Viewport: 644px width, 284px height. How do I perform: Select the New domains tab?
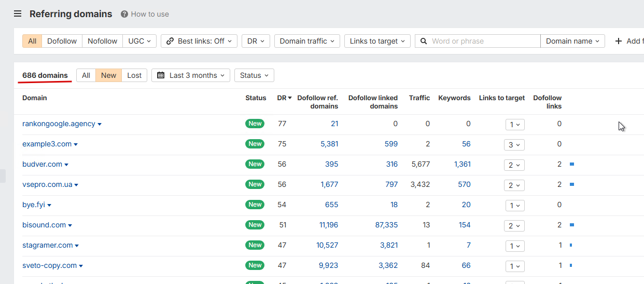[108, 75]
